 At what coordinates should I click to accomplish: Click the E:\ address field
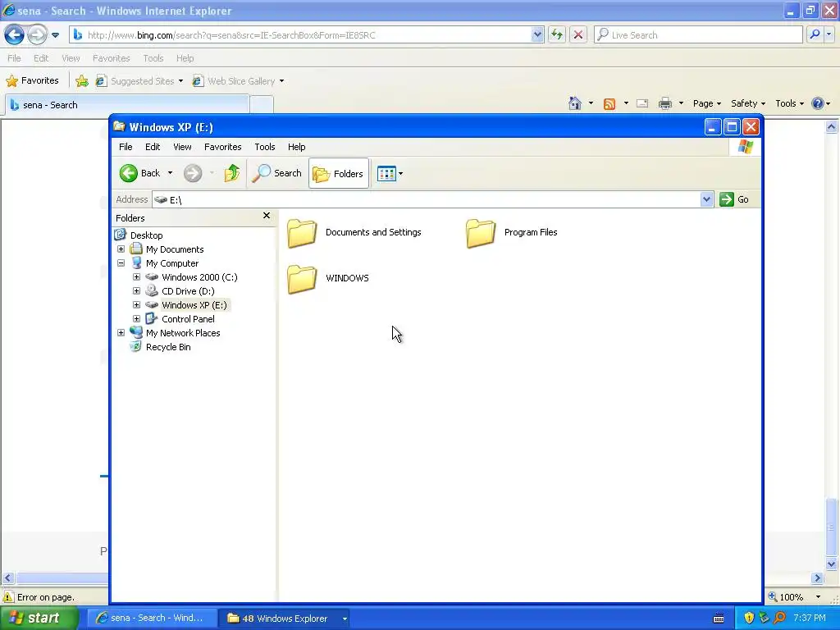tap(427, 199)
